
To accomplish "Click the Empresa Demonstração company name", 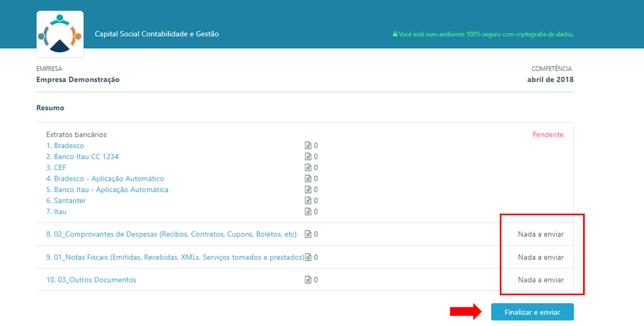I will click(x=78, y=79).
